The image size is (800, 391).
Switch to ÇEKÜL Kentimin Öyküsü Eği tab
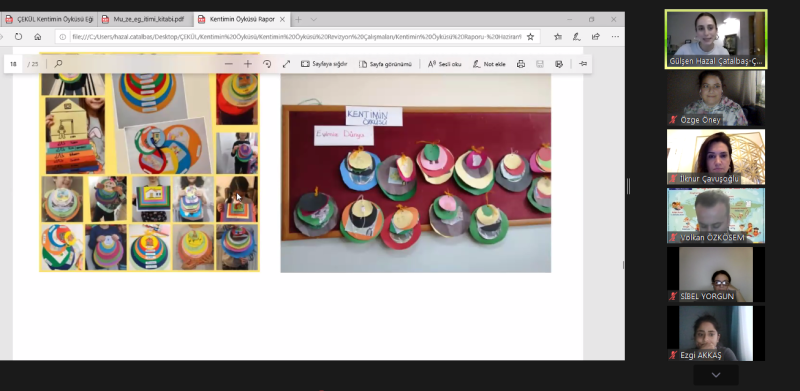click(48, 19)
